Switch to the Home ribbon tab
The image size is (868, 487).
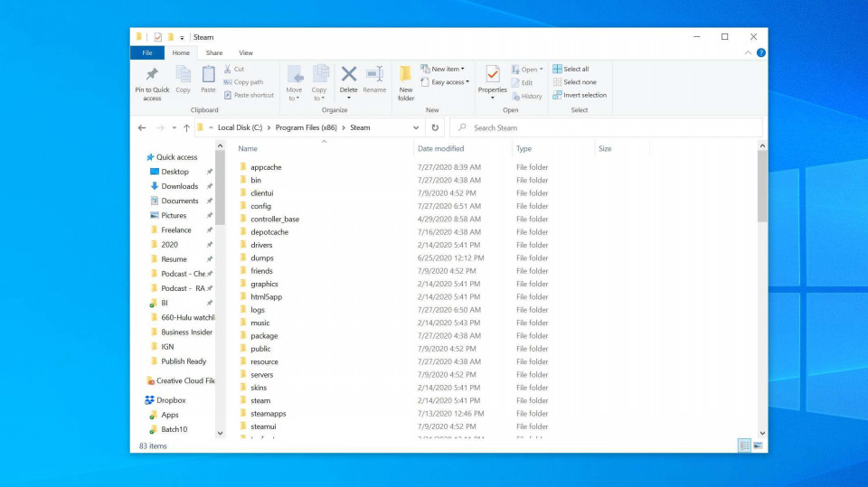(x=181, y=52)
